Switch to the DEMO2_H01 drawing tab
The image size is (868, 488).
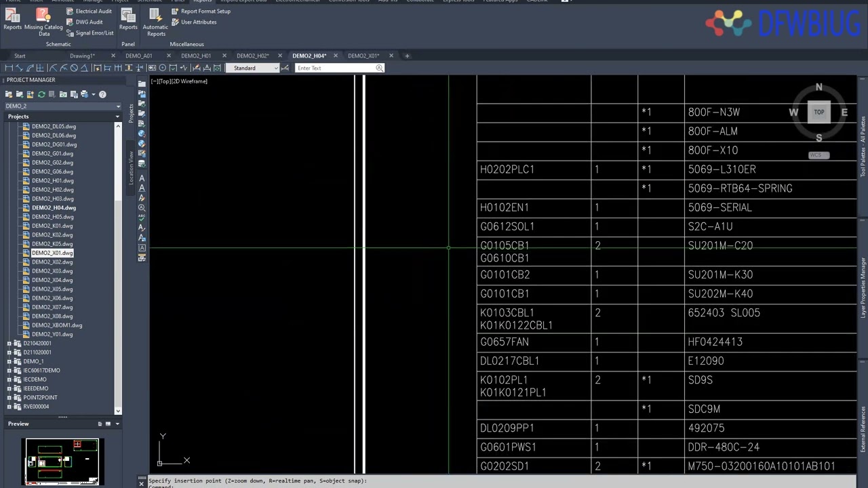[196, 56]
